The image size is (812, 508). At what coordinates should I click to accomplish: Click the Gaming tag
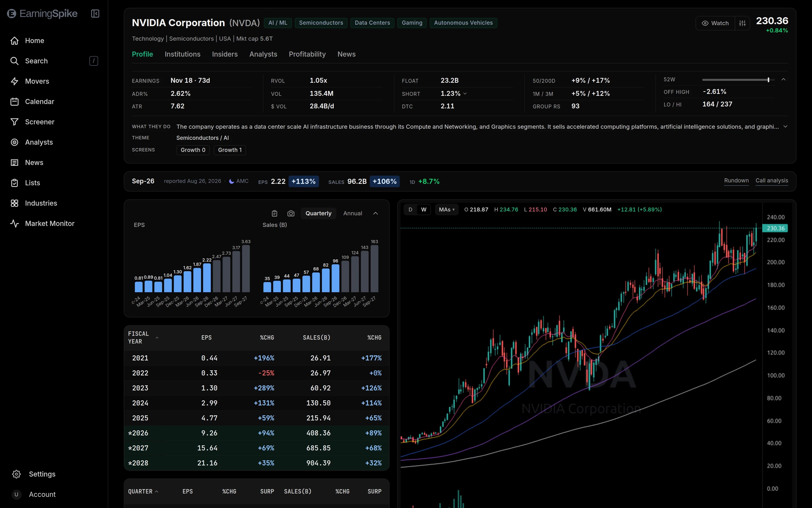(412, 23)
